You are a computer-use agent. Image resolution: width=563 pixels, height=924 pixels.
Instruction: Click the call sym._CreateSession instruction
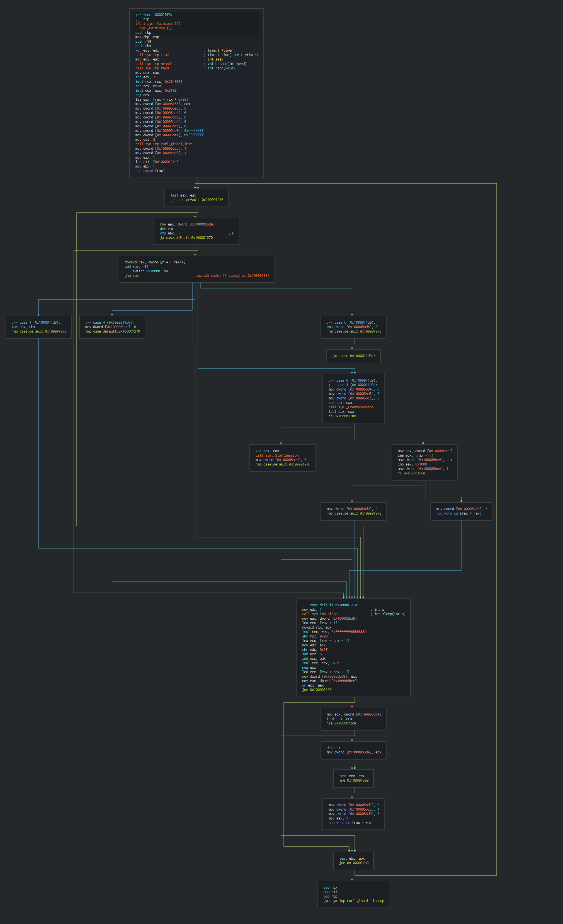351,407
